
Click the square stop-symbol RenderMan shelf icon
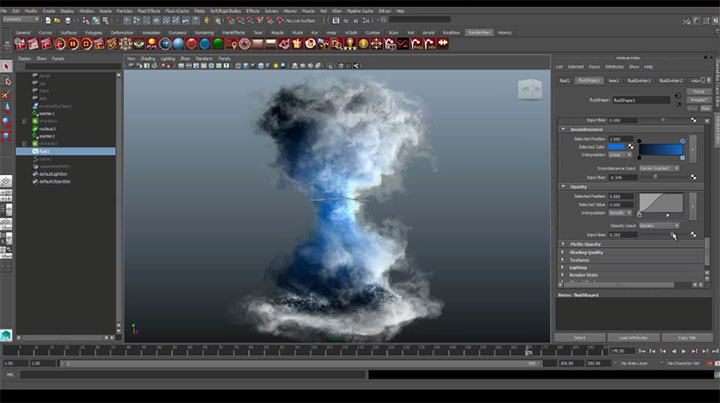(86, 44)
